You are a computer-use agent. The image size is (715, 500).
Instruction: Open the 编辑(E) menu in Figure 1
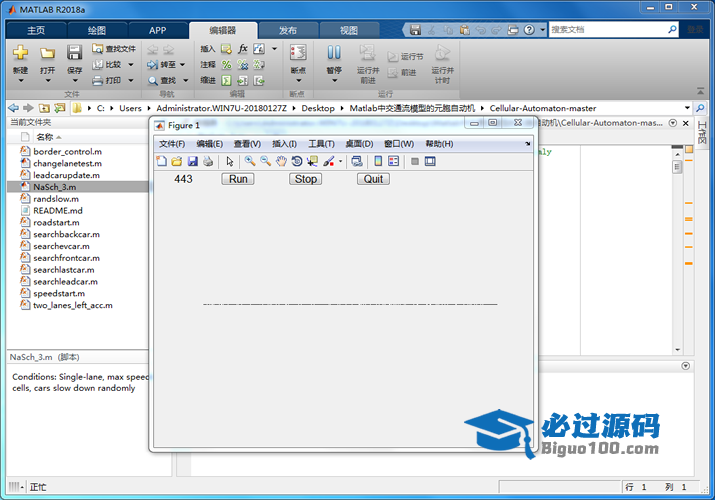[210, 144]
